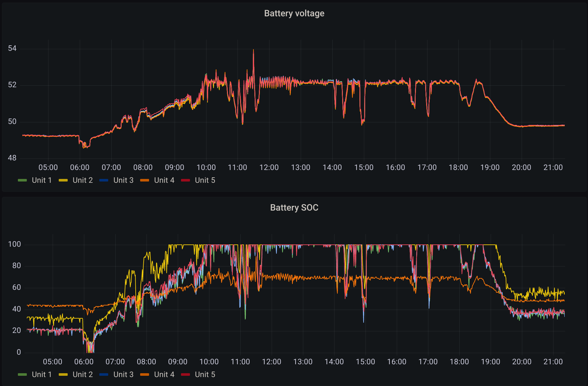Click red Unit 5 color swatch in SOC legend

(185, 375)
